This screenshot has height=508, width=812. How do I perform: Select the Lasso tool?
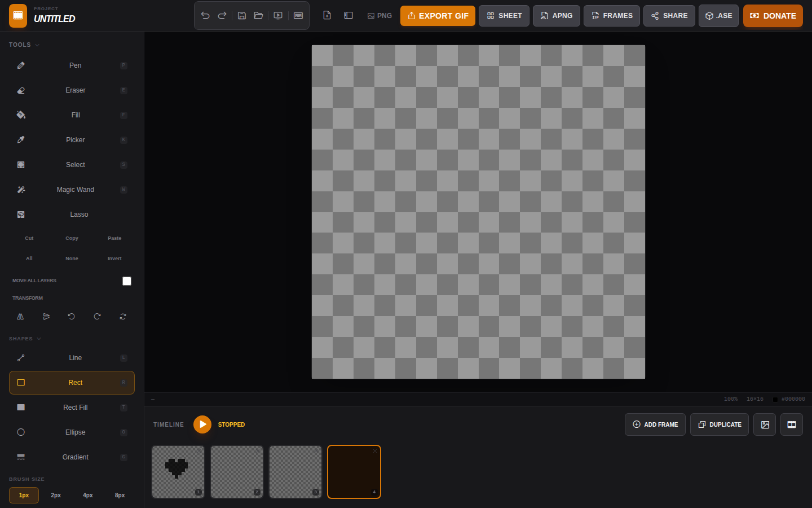click(x=72, y=214)
